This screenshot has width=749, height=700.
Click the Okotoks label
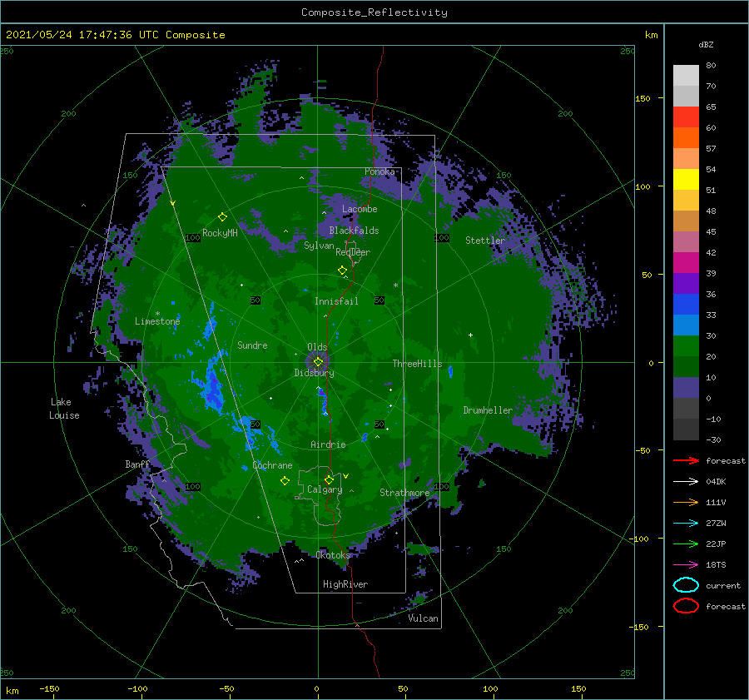333,555
